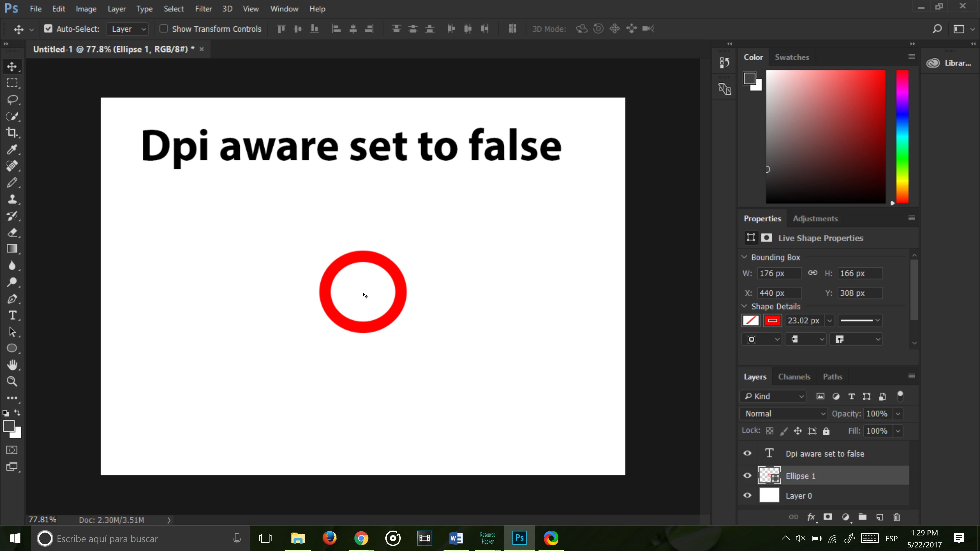This screenshot has width=980, height=551.
Task: Click the red stroke color swatch
Action: click(772, 321)
